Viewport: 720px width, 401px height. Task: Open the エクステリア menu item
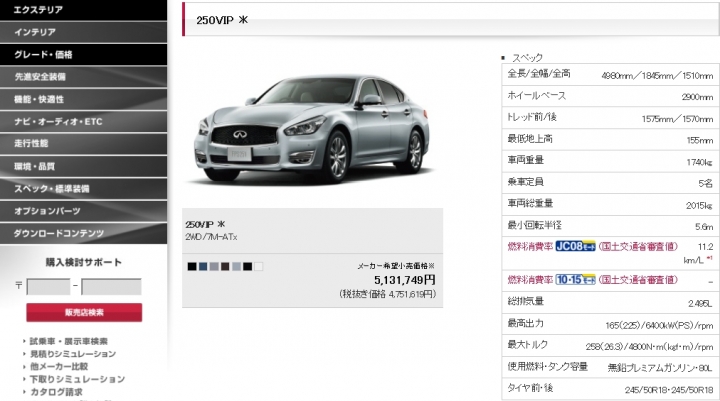click(x=84, y=10)
